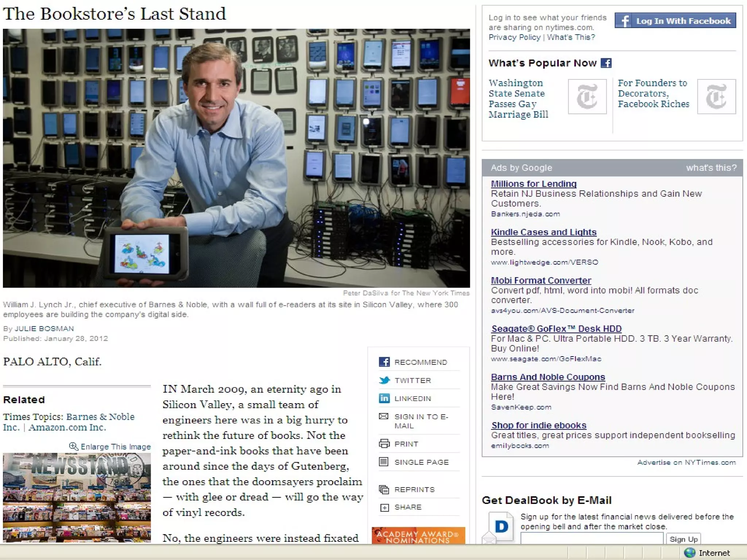This screenshot has width=747, height=560.
Task: Open Kindle Cases and Lights ad
Action: point(543,232)
